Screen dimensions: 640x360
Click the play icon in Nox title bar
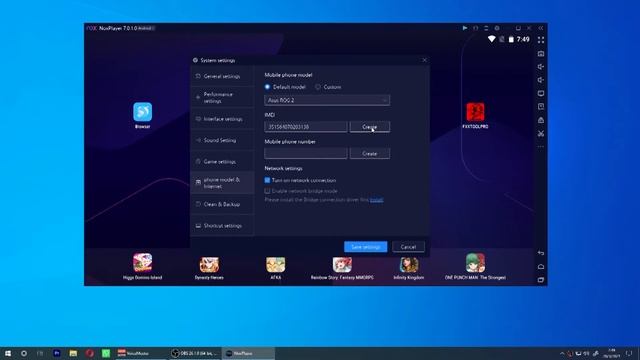pyautogui.click(x=464, y=28)
